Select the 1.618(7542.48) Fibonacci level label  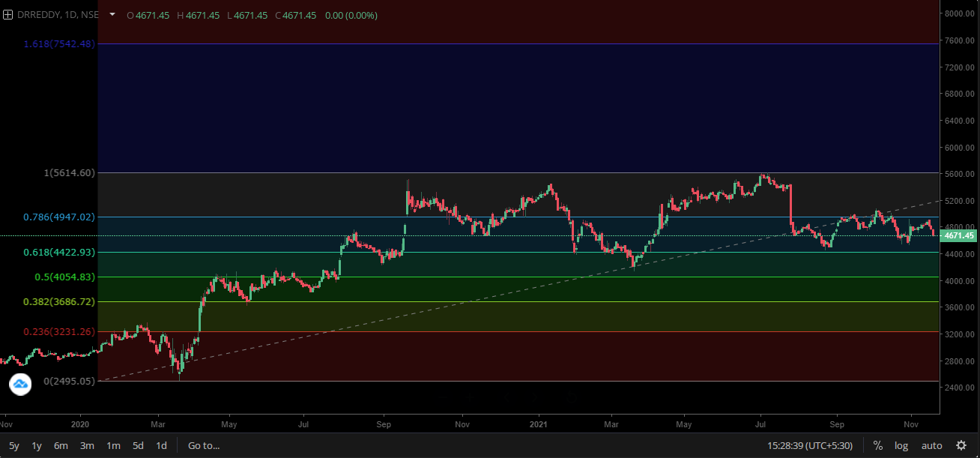coord(60,44)
